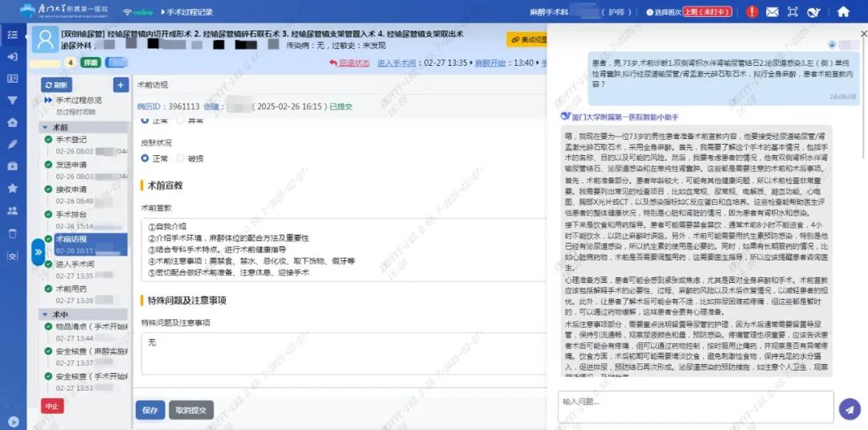Open 进入手术间 step in the tree
868x430 pixels.
click(75, 264)
